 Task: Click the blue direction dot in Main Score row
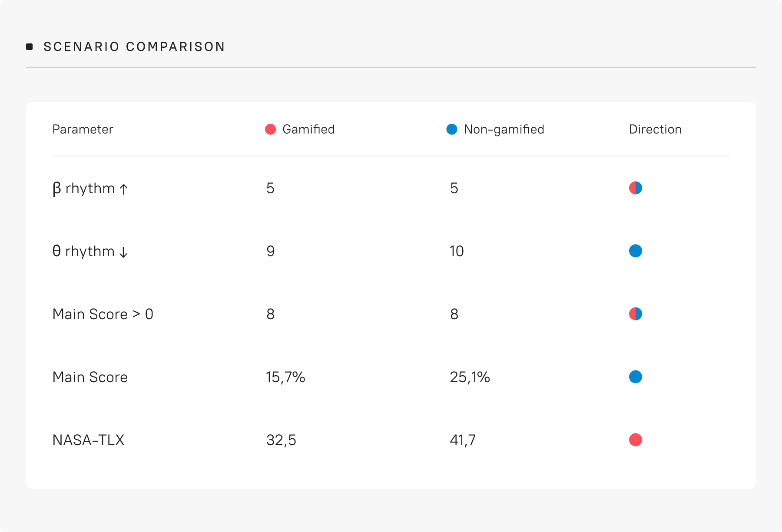coord(636,377)
